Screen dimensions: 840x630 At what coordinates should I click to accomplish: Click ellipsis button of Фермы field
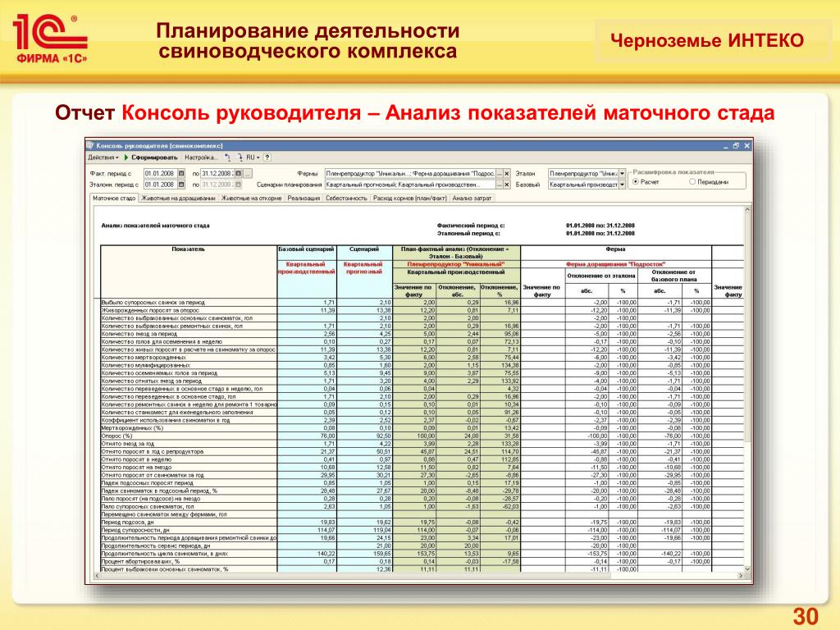click(x=500, y=174)
